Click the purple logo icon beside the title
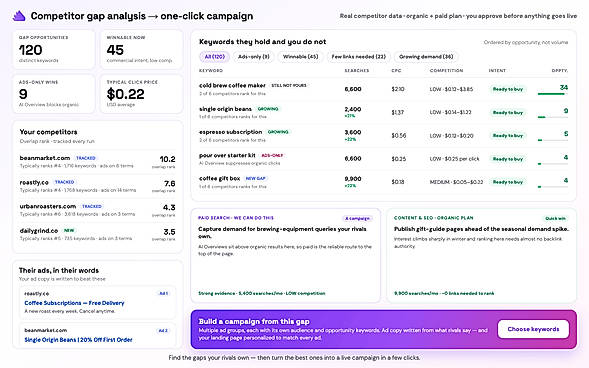 click(19, 16)
